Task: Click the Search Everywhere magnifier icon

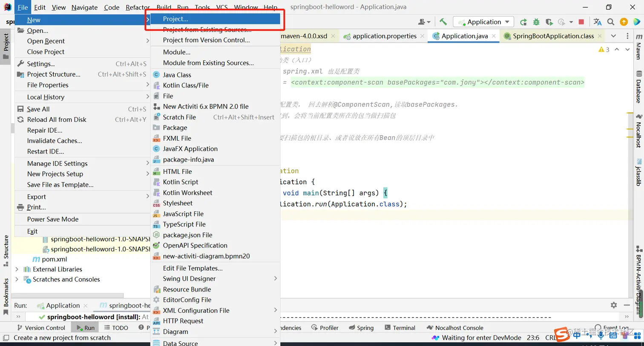Action: (611, 22)
